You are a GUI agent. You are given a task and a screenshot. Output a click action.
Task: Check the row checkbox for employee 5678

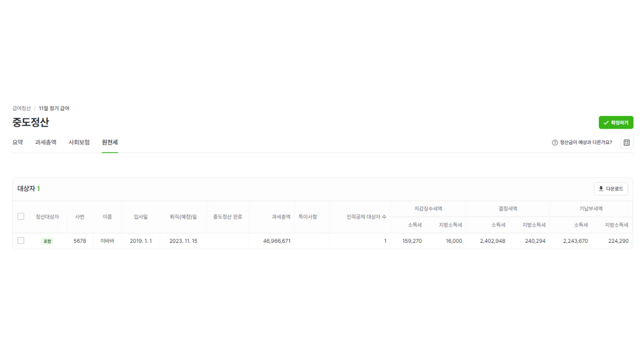pyautogui.click(x=21, y=241)
